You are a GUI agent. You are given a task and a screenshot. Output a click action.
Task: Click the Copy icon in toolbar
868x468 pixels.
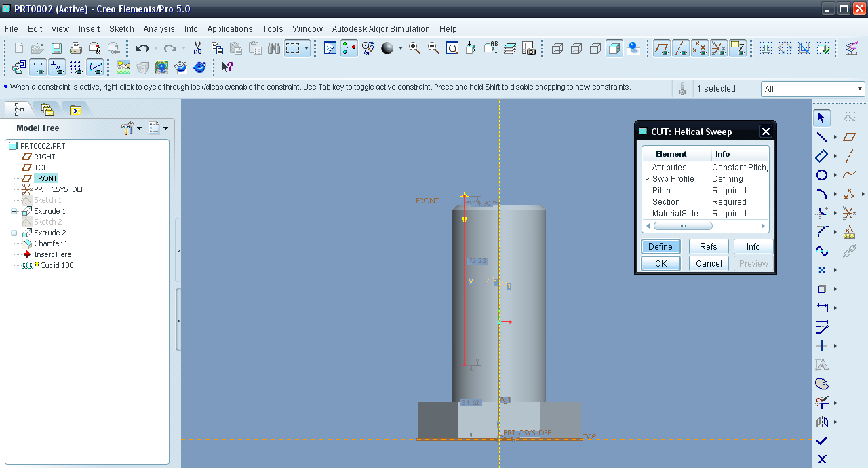(x=217, y=48)
